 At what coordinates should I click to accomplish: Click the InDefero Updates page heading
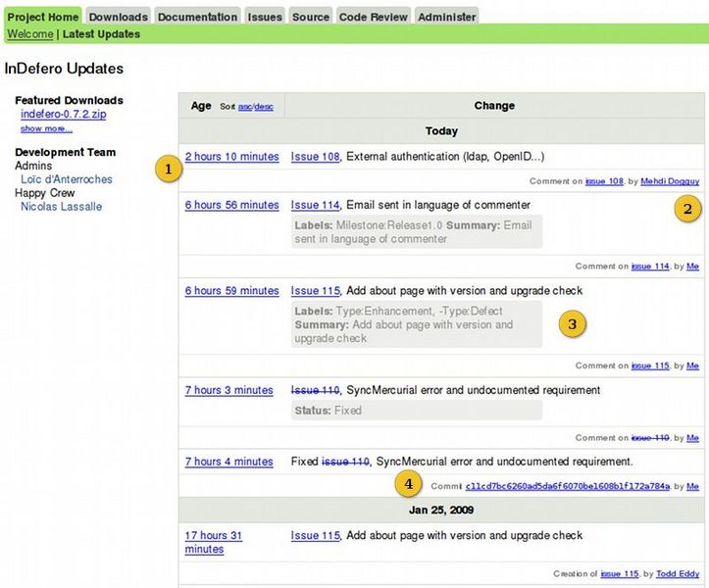click(x=64, y=69)
